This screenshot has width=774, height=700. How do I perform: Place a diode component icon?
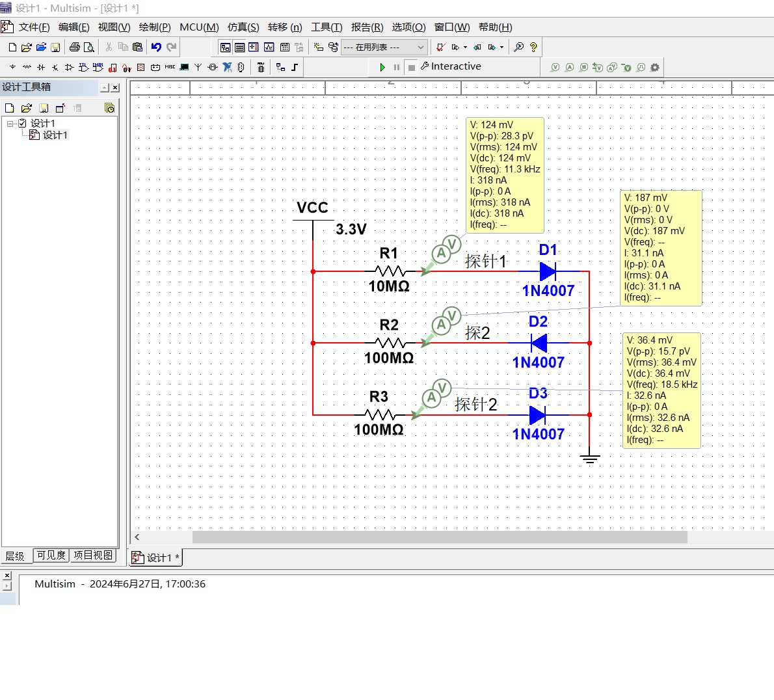(41, 67)
